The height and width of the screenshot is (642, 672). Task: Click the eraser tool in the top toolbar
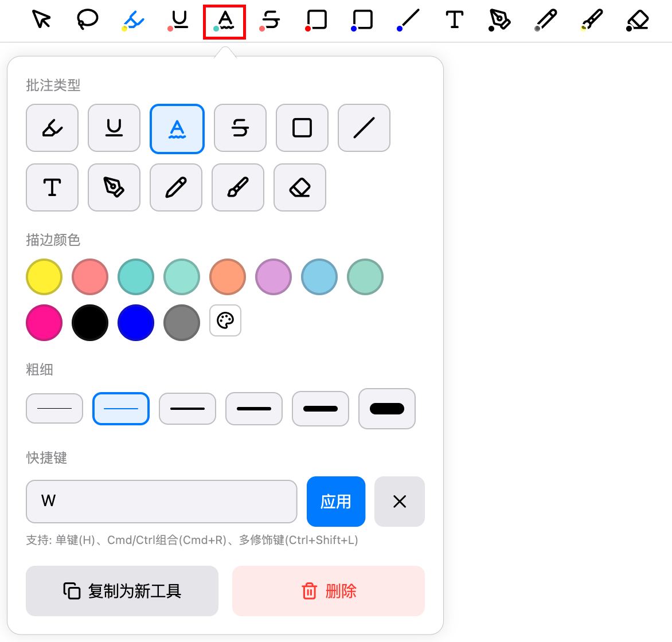pyautogui.click(x=638, y=19)
